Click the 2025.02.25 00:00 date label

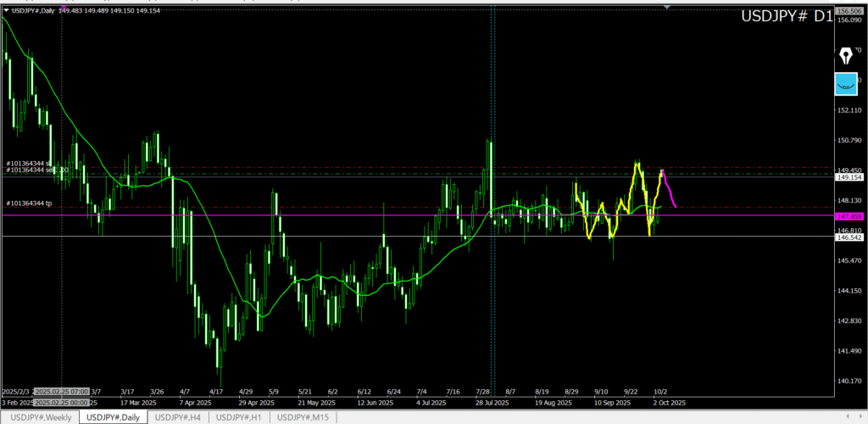[x=61, y=403]
